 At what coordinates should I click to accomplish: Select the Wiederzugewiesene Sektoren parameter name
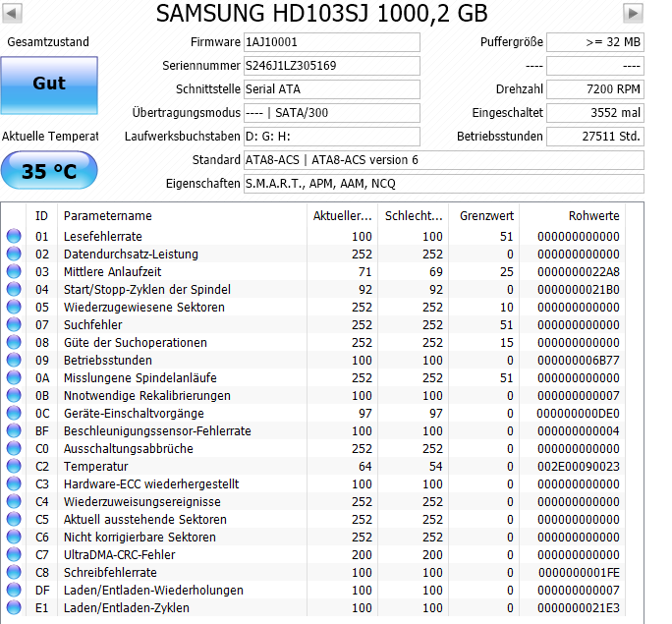pyautogui.click(x=144, y=307)
